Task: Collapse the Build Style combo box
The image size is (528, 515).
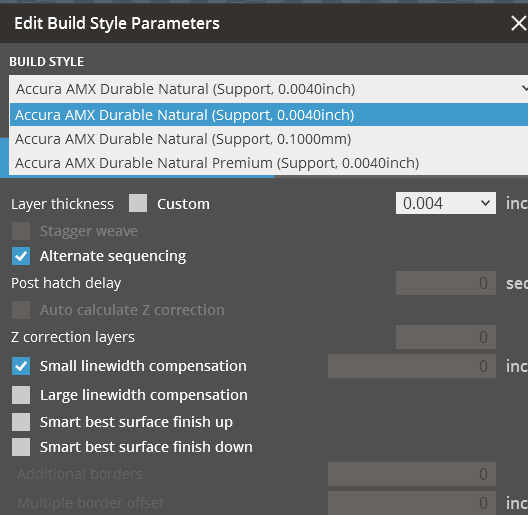Action: click(269, 89)
